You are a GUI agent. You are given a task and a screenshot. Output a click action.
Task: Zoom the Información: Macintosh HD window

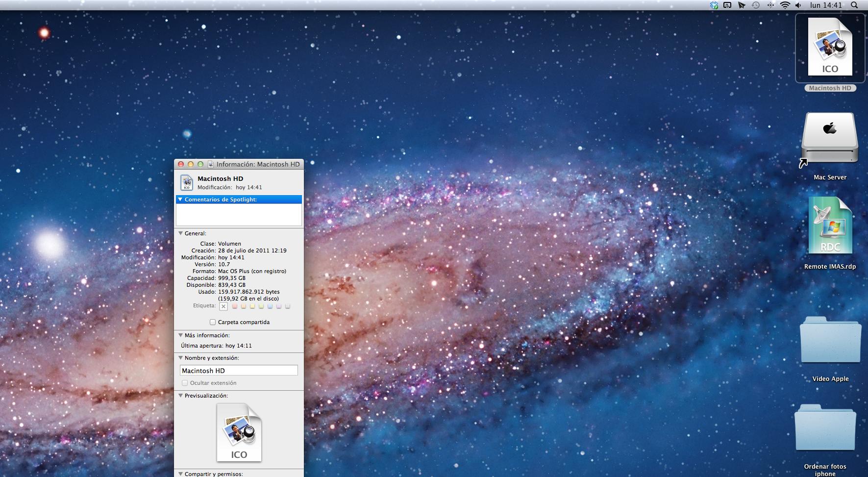[200, 164]
